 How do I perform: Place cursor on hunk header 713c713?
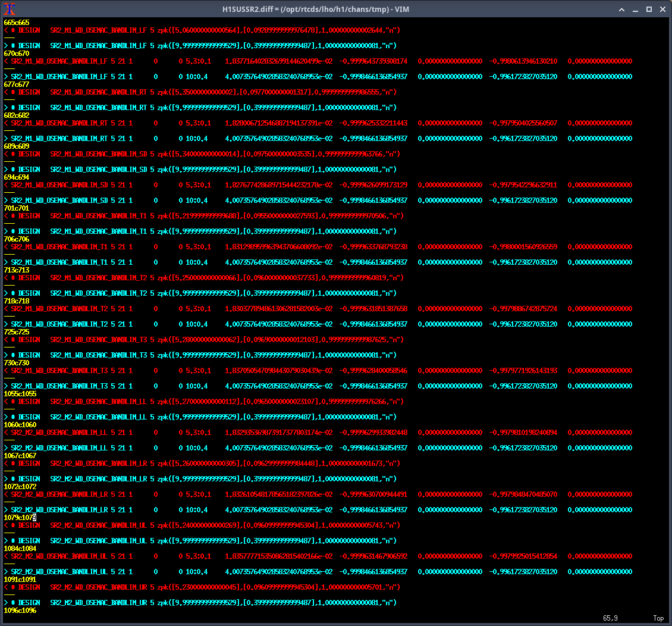(17, 270)
